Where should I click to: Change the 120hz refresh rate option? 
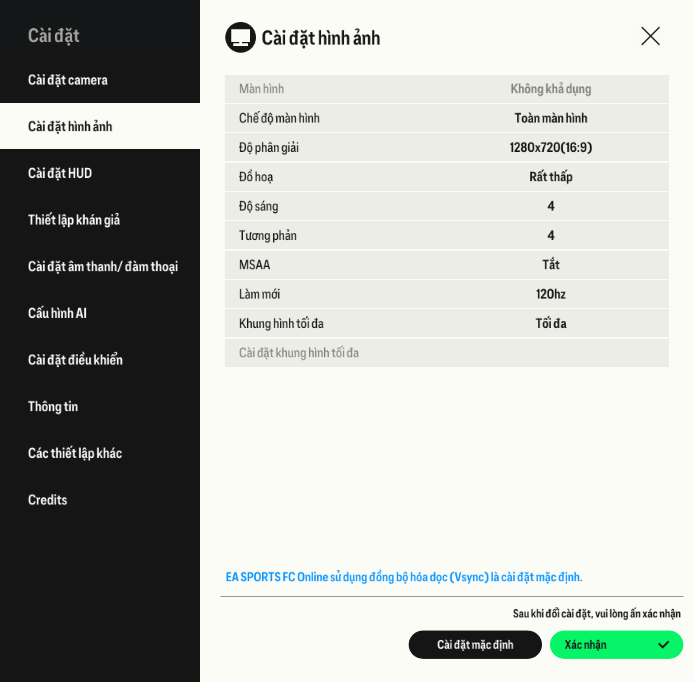(x=550, y=294)
